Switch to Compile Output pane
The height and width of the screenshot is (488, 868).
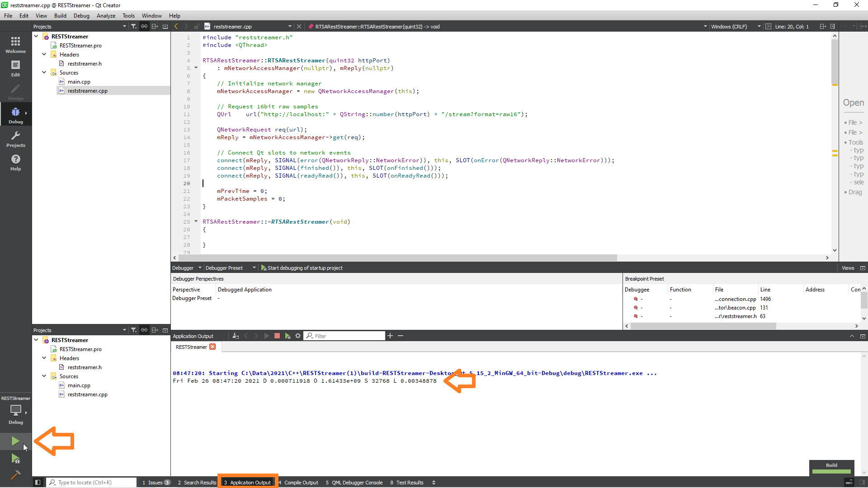point(298,482)
